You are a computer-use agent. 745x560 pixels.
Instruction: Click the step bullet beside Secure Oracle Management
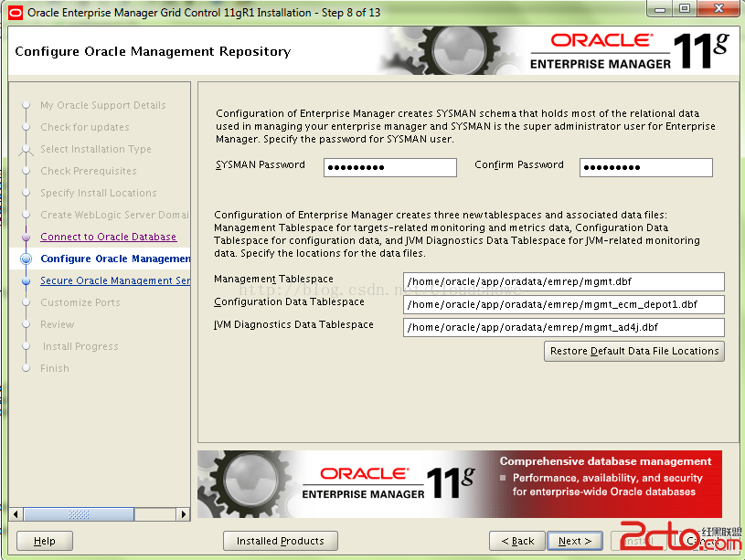tap(27, 280)
